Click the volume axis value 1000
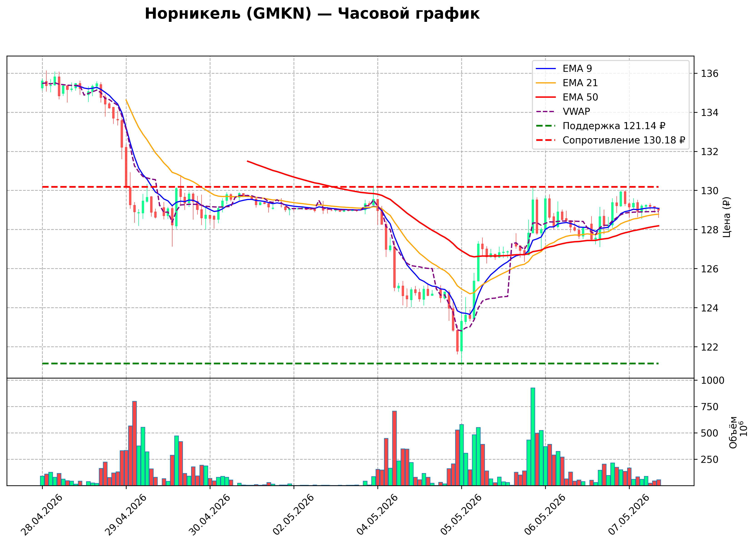 713,380
